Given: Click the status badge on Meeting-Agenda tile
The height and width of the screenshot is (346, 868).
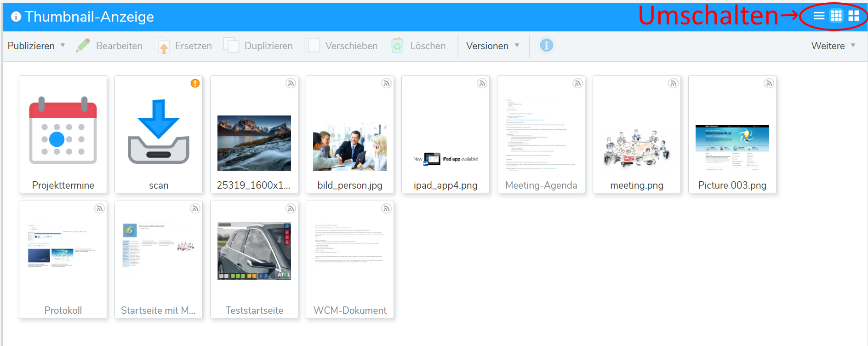Looking at the screenshot, I should tap(577, 83).
